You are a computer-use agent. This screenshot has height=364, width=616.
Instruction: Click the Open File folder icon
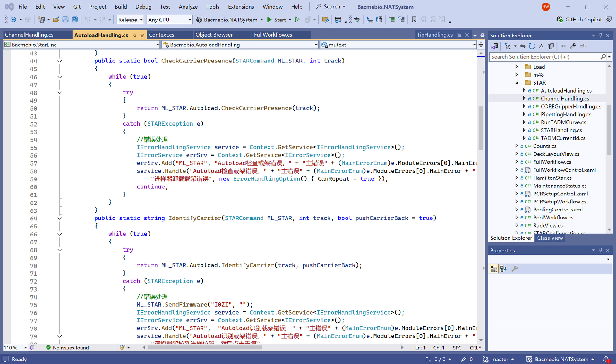[56, 20]
